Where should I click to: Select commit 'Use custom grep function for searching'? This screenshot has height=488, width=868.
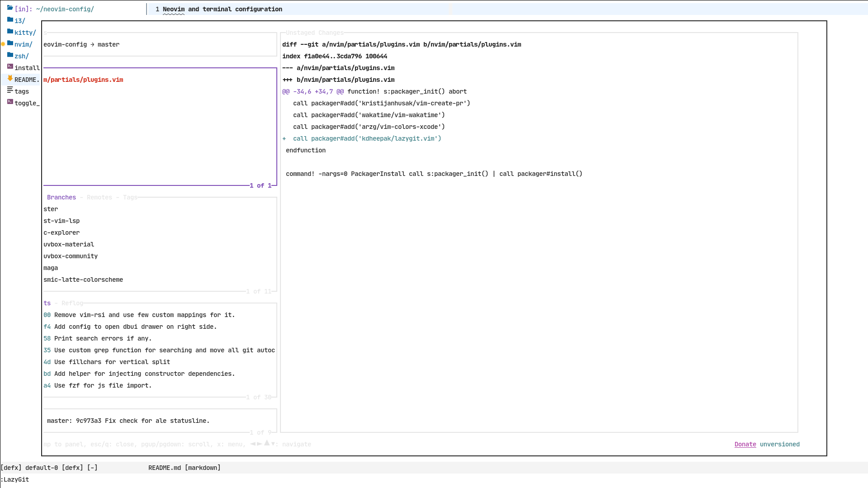tap(159, 350)
